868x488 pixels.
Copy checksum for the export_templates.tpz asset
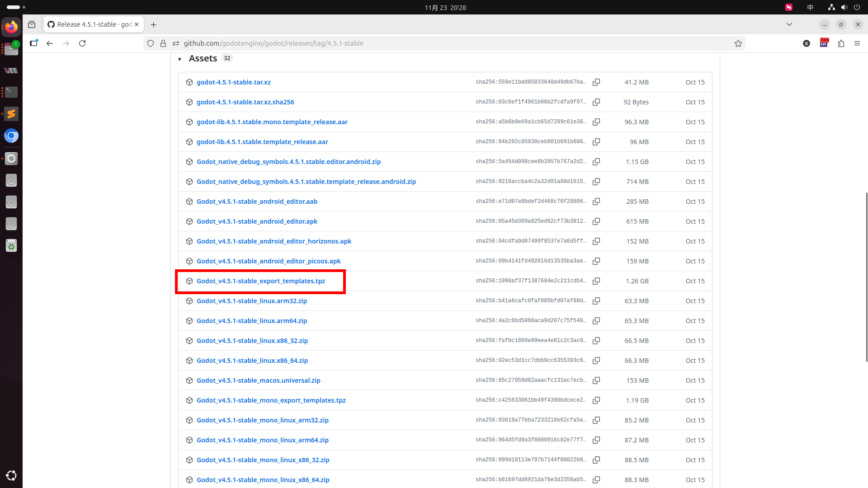tap(596, 281)
